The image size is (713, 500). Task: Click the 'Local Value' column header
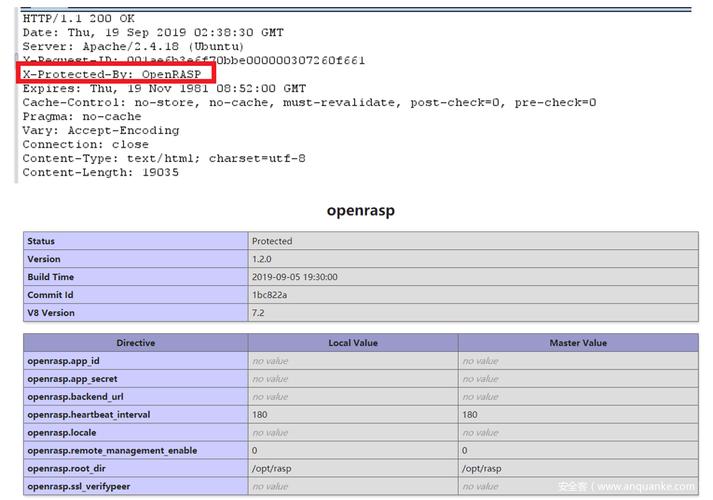353,343
